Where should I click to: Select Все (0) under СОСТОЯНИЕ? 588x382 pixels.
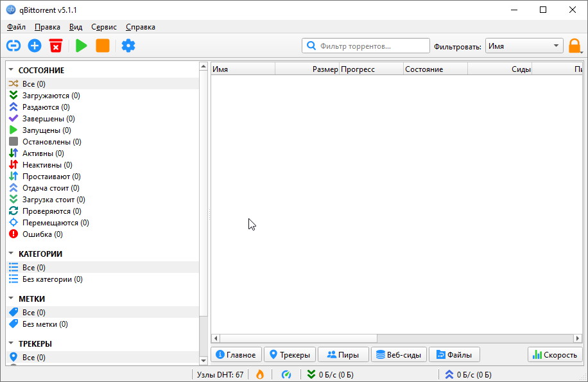(102, 83)
